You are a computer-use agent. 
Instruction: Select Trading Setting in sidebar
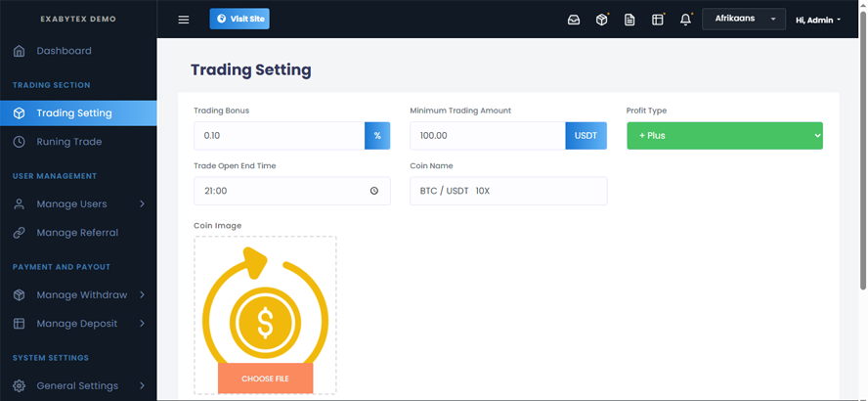click(x=78, y=113)
